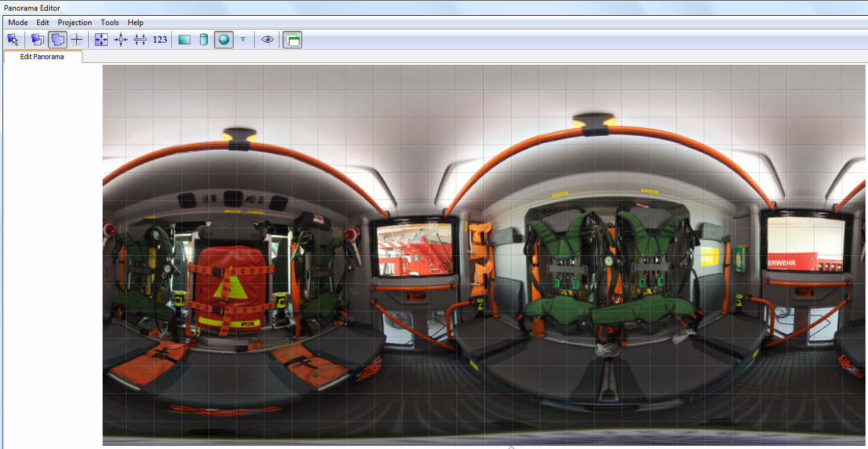Click the fit panorama expand-arrows icon
This screenshot has height=449, width=868.
pyautogui.click(x=101, y=40)
